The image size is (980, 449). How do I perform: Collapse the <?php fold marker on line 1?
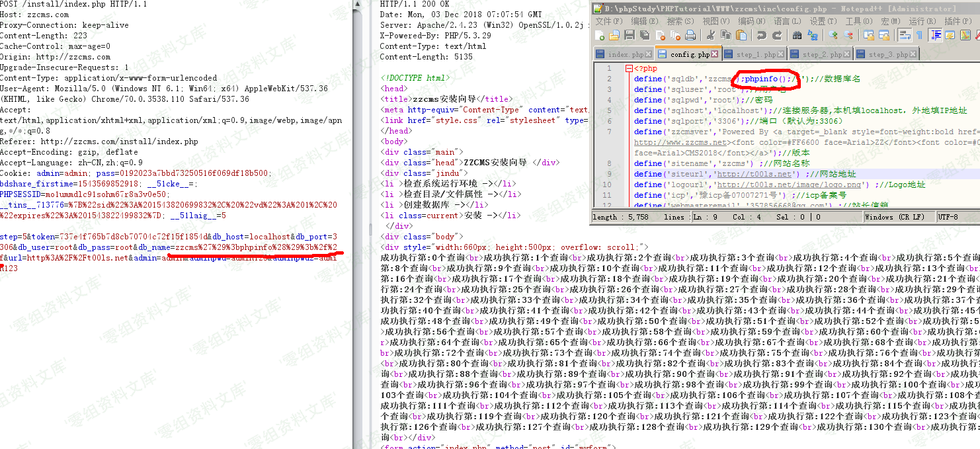[x=628, y=68]
